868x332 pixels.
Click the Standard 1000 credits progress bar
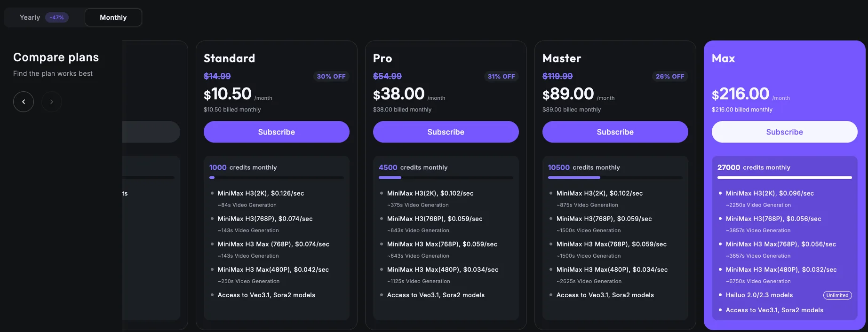tap(277, 178)
